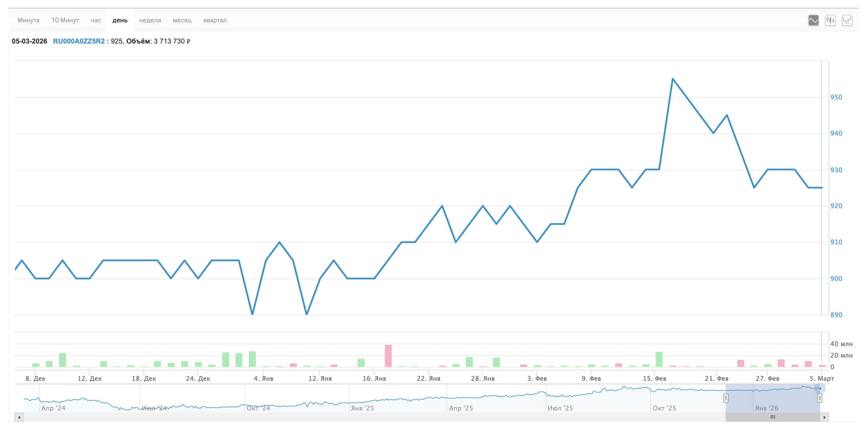The height and width of the screenshot is (427, 868).
Task: Select the Минута timeframe tab
Action: (29, 20)
